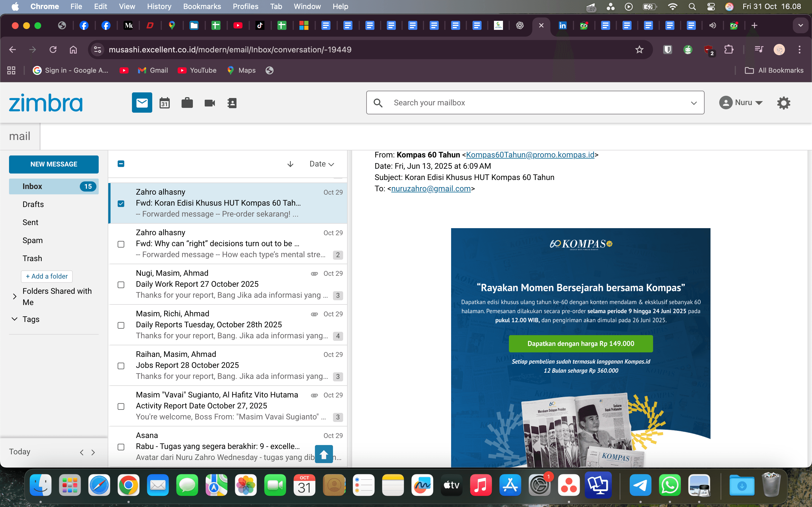
Task: Switch to the Spam folder
Action: pyautogui.click(x=32, y=240)
